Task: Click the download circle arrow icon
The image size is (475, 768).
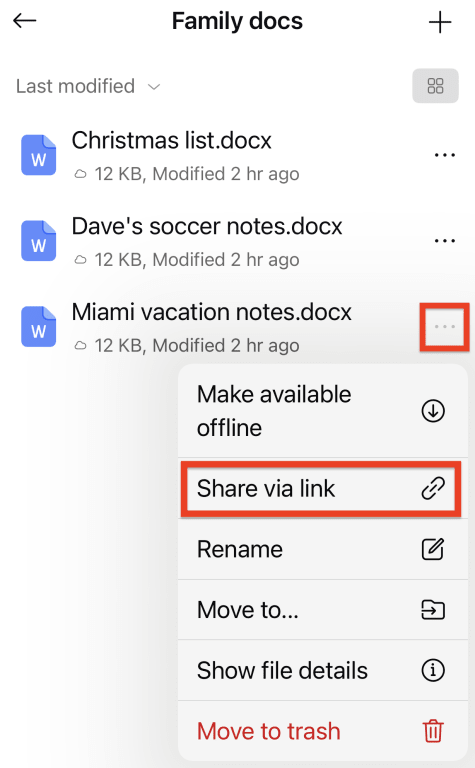Action: click(x=433, y=411)
